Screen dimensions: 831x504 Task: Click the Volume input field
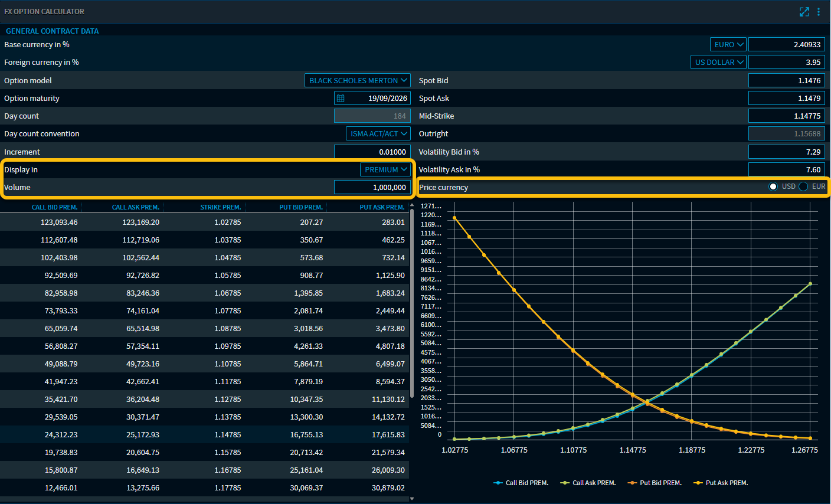pos(372,187)
